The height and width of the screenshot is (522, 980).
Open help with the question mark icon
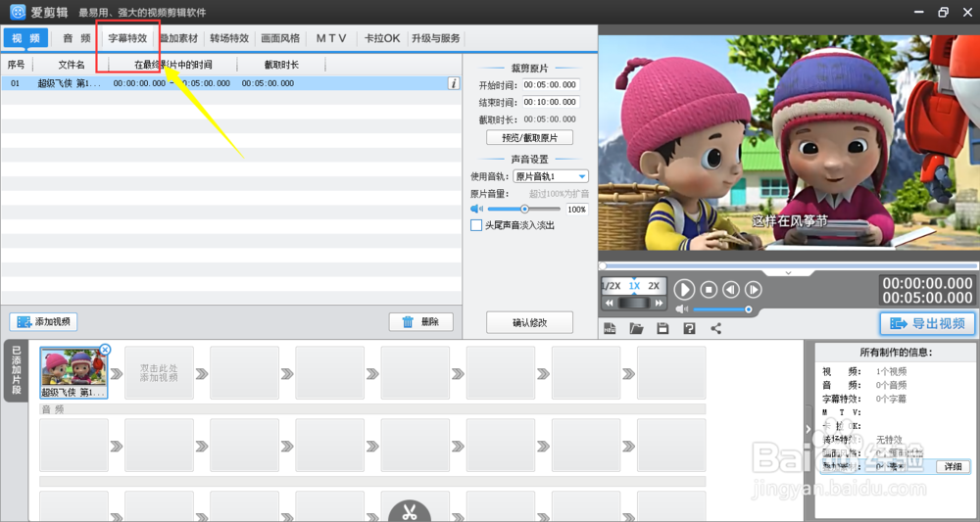click(689, 328)
